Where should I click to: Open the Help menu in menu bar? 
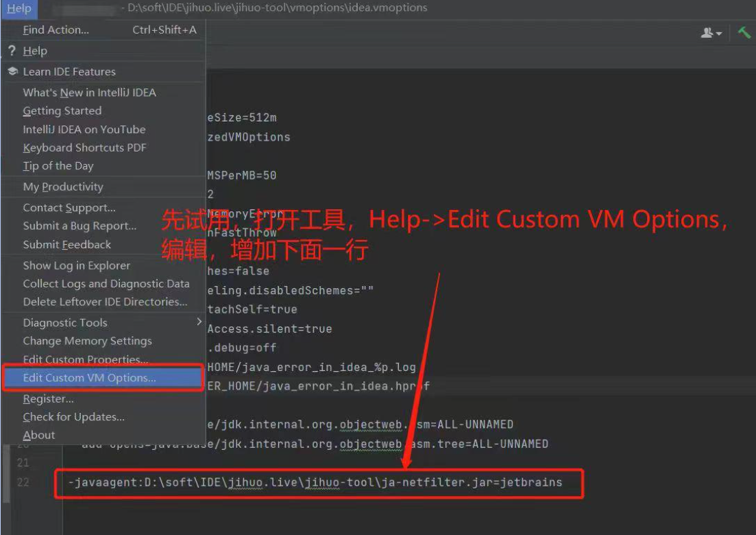coord(19,8)
